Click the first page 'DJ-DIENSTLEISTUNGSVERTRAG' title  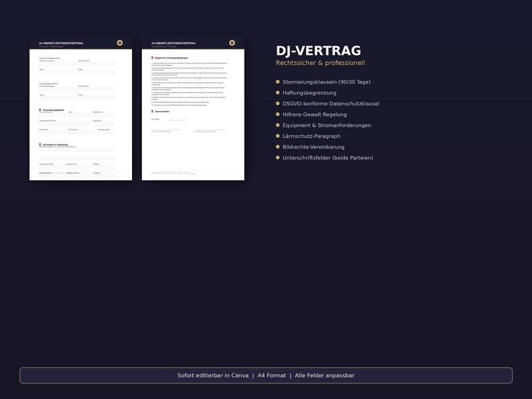(x=61, y=43)
